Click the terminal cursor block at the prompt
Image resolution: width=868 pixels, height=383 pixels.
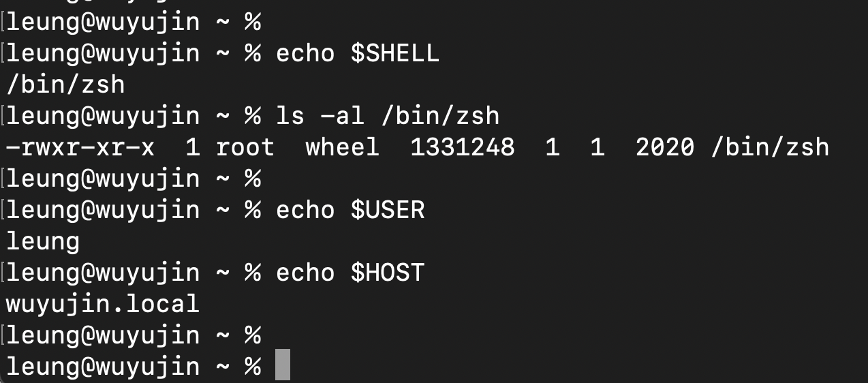[283, 365]
